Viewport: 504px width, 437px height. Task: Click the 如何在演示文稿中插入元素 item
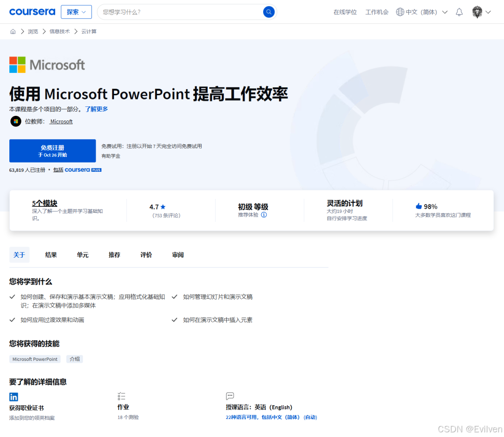coord(217,320)
